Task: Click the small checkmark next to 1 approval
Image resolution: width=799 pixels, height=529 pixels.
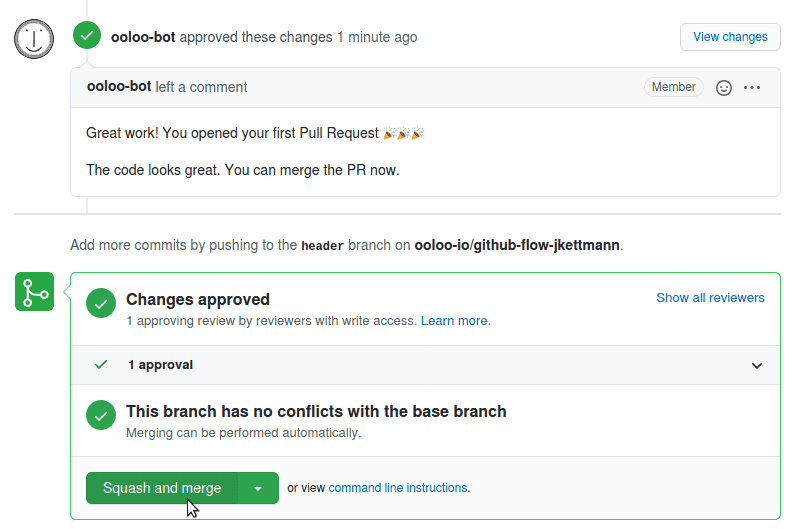Action: pyautogui.click(x=101, y=364)
